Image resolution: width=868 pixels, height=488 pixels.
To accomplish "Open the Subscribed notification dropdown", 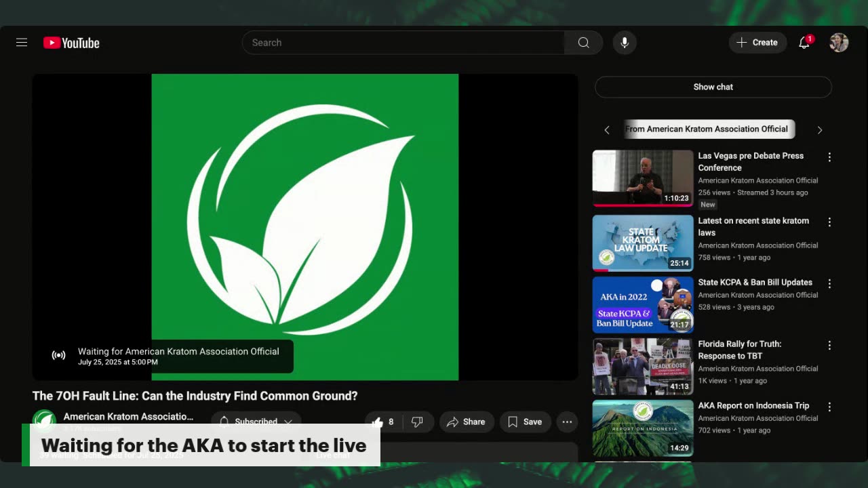I will pos(256,422).
